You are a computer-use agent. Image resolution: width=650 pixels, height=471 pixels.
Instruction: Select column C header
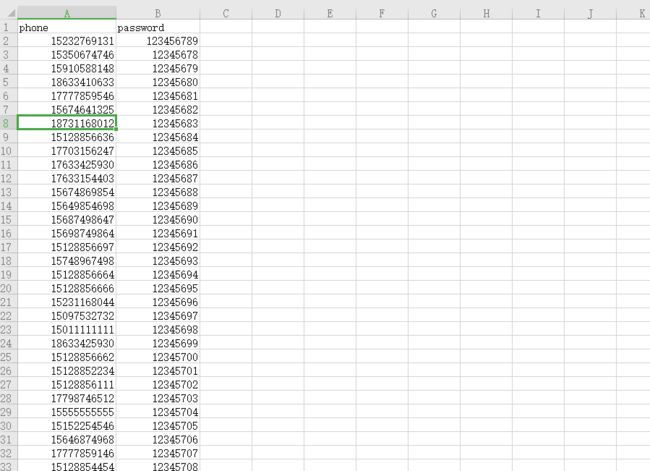[226, 13]
